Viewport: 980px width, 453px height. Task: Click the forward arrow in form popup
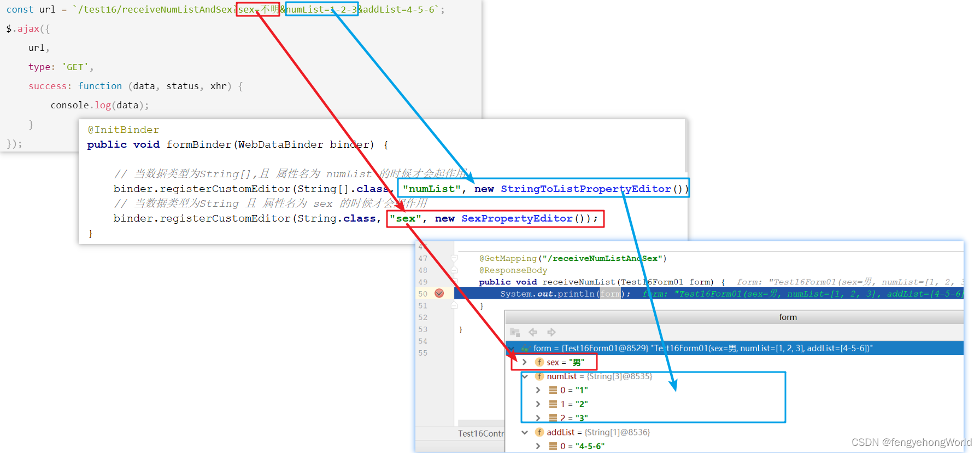(x=551, y=332)
